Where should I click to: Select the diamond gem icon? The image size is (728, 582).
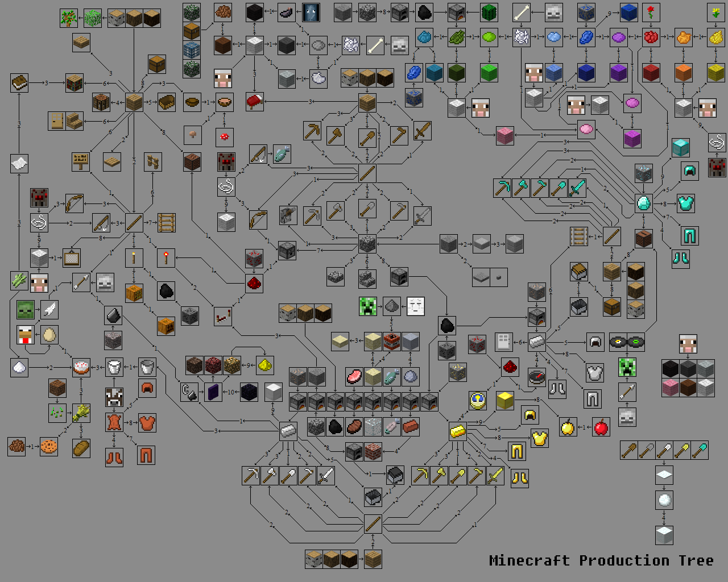[x=643, y=203]
